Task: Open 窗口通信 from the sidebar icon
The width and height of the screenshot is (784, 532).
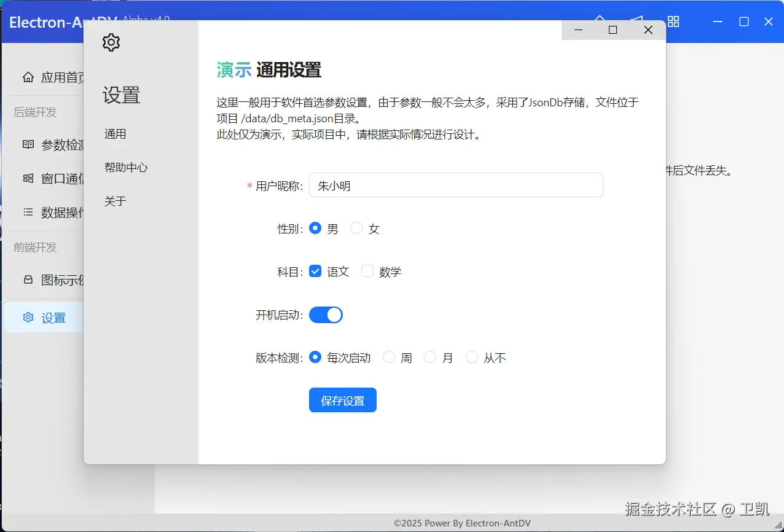Action: pyautogui.click(x=28, y=178)
